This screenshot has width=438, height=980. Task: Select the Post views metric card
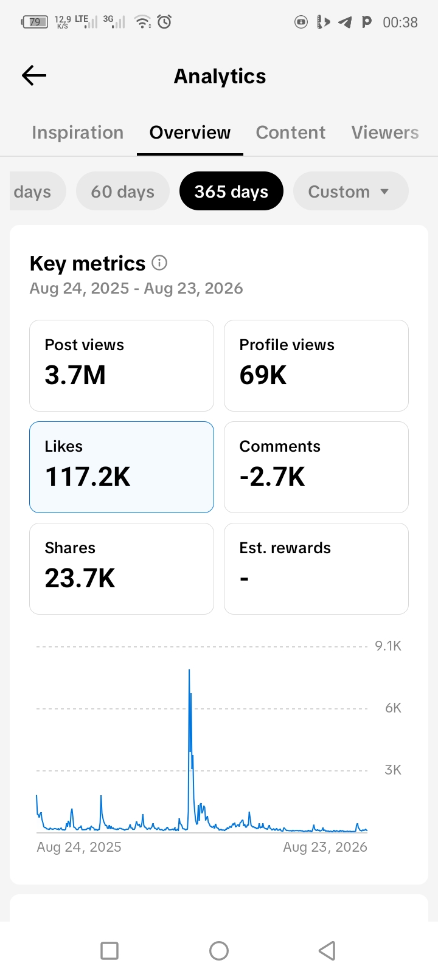pos(122,366)
